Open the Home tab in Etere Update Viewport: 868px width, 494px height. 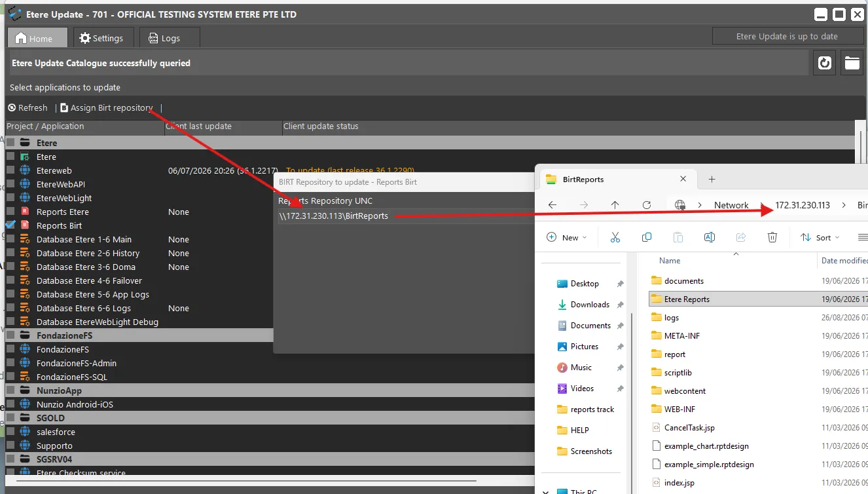click(37, 38)
